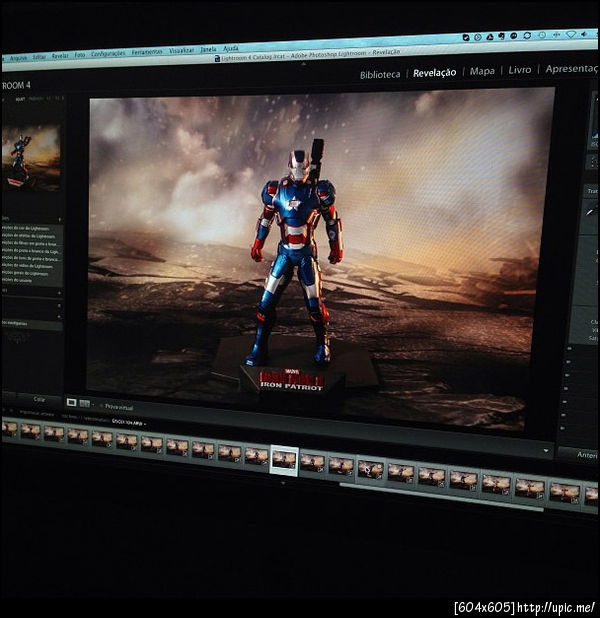Enable the Prova virtual checkbox
600x618 pixels.
pyautogui.click(x=101, y=406)
